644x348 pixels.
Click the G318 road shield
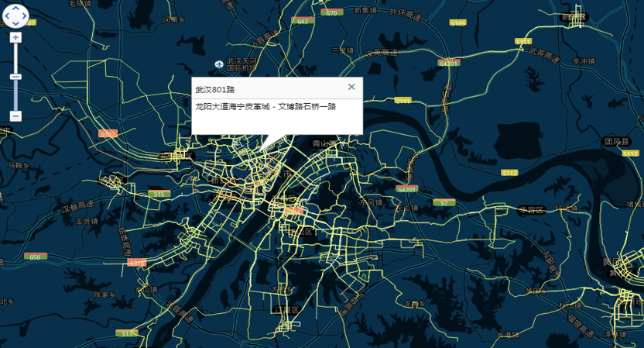click(137, 263)
